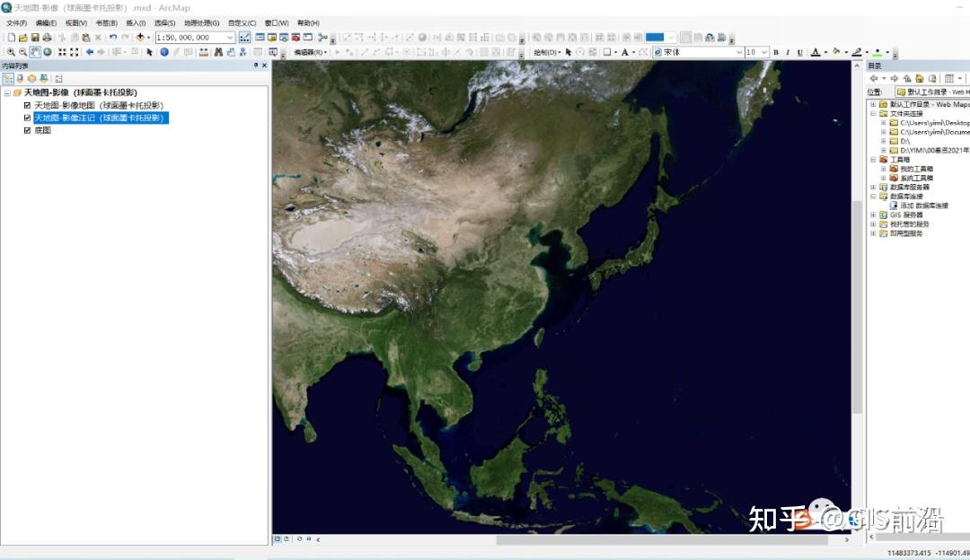The width and height of the screenshot is (970, 560).
Task: Open the 编辑 menu
Action: 46,22
